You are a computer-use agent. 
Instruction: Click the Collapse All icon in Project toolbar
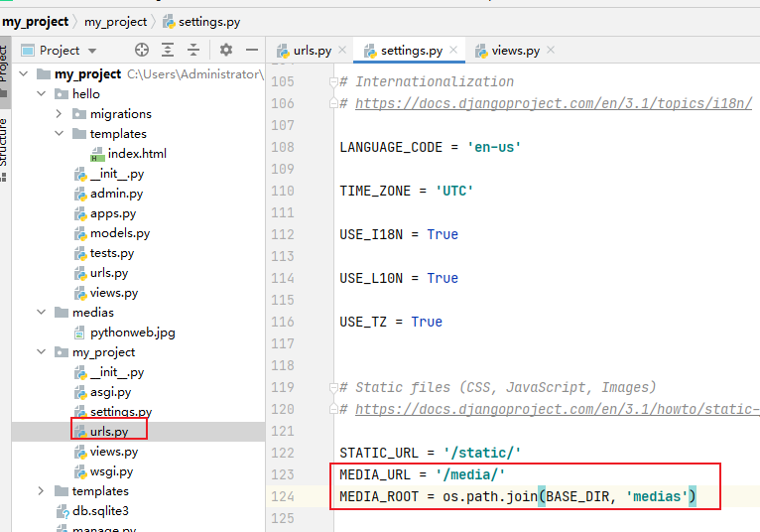(193, 50)
